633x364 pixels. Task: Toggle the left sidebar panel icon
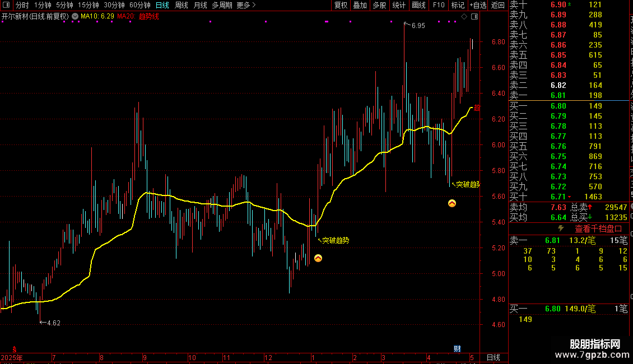coord(6,5)
